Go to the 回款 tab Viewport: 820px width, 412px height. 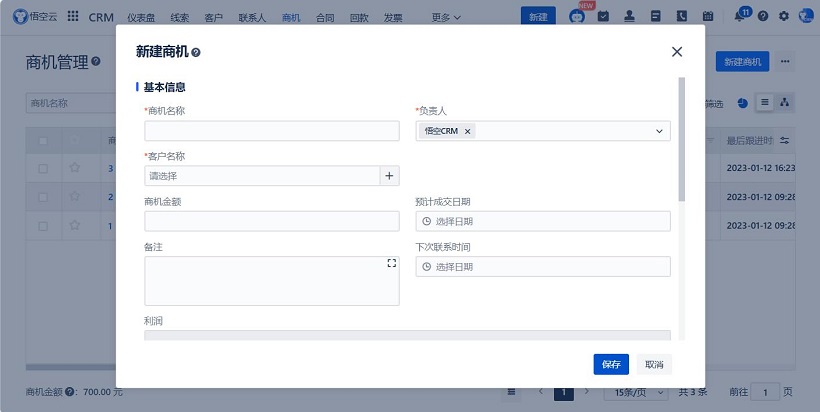pyautogui.click(x=359, y=18)
